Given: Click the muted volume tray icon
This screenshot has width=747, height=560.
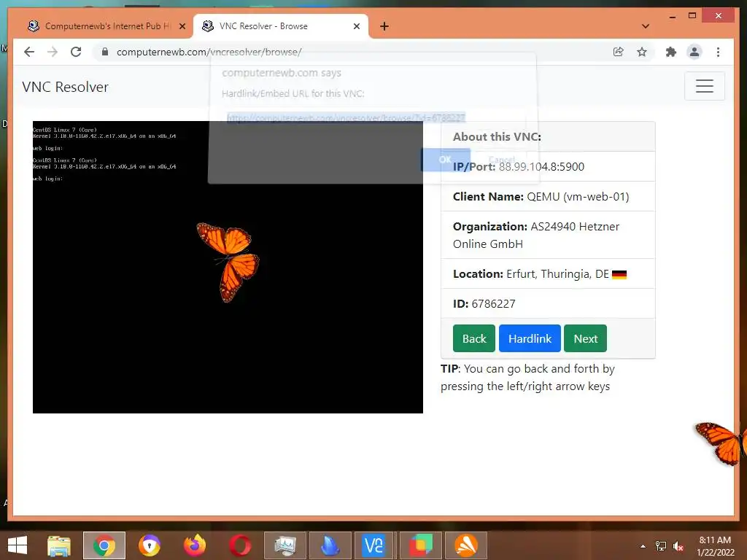Looking at the screenshot, I should pos(678,546).
